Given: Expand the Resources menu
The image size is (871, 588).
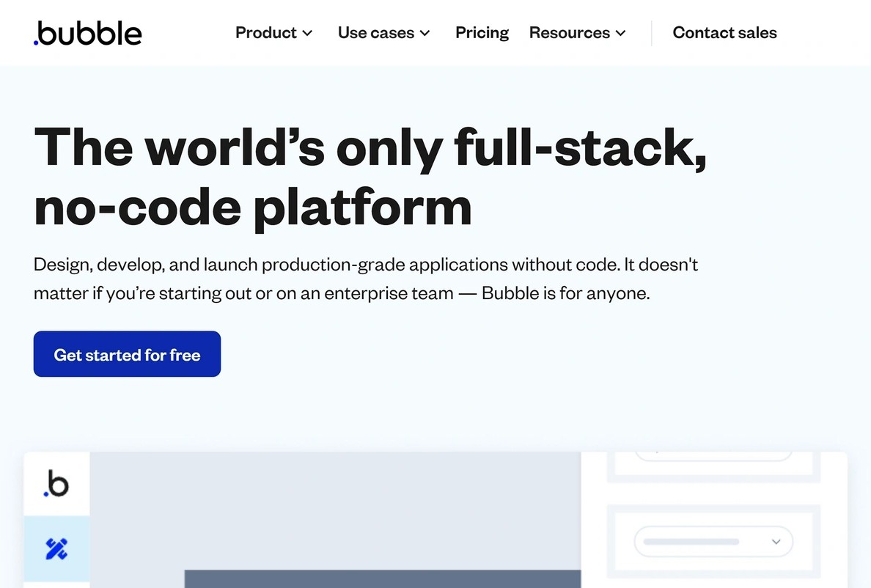Looking at the screenshot, I should 578,33.
